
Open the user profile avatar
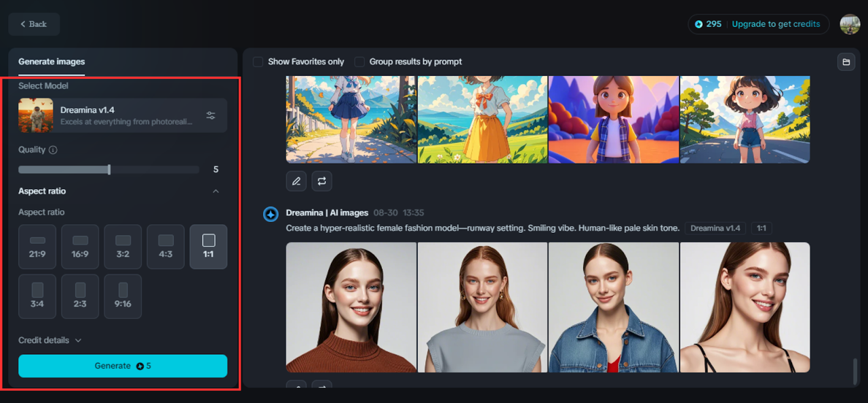(x=850, y=24)
